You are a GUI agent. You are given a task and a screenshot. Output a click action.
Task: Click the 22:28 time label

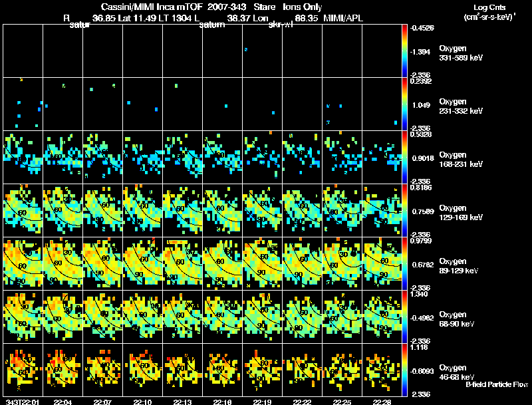[382, 402]
